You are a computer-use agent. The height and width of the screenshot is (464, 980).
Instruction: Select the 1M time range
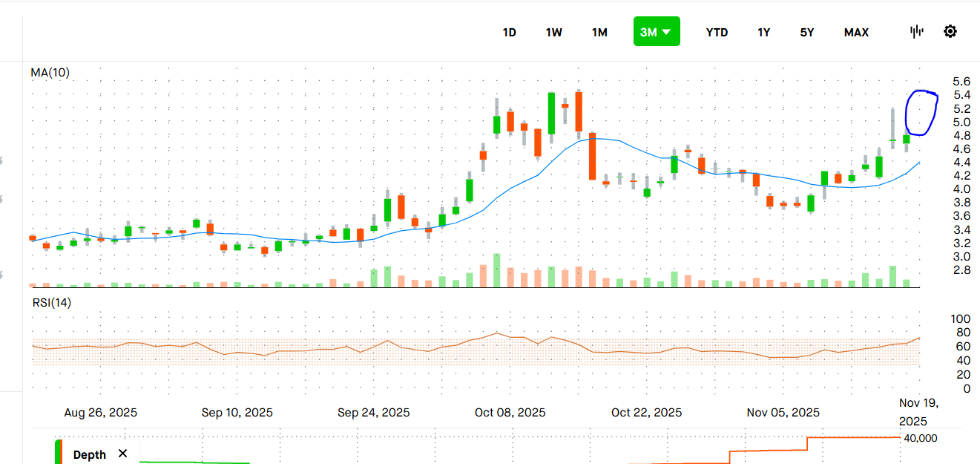(599, 32)
